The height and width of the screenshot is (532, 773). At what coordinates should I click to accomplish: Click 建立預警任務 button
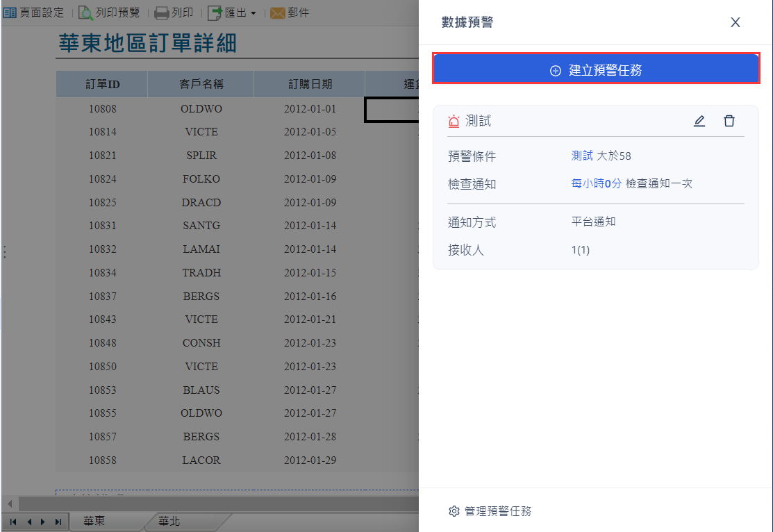coord(596,70)
